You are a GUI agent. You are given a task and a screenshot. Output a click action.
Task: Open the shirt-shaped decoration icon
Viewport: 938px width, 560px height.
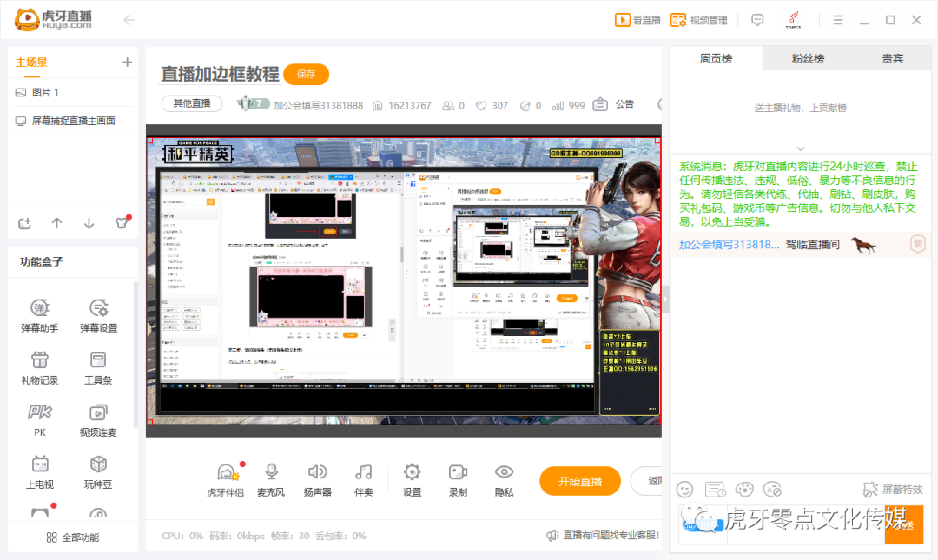122,223
